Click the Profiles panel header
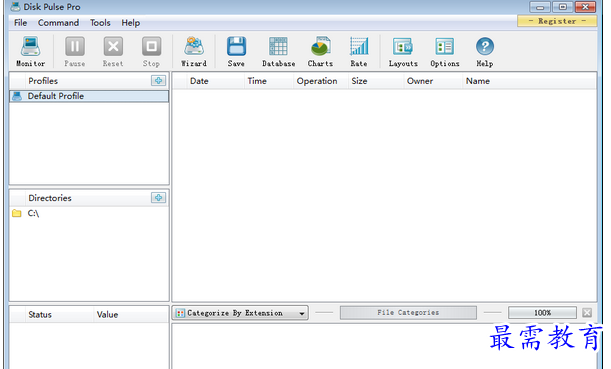This screenshot has height=369, width=611. click(x=43, y=81)
